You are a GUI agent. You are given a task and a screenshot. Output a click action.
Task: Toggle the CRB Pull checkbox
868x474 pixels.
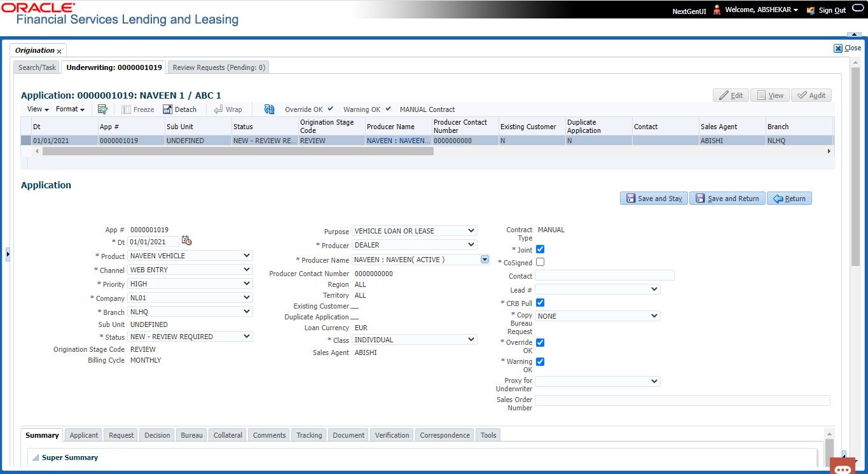[541, 303]
